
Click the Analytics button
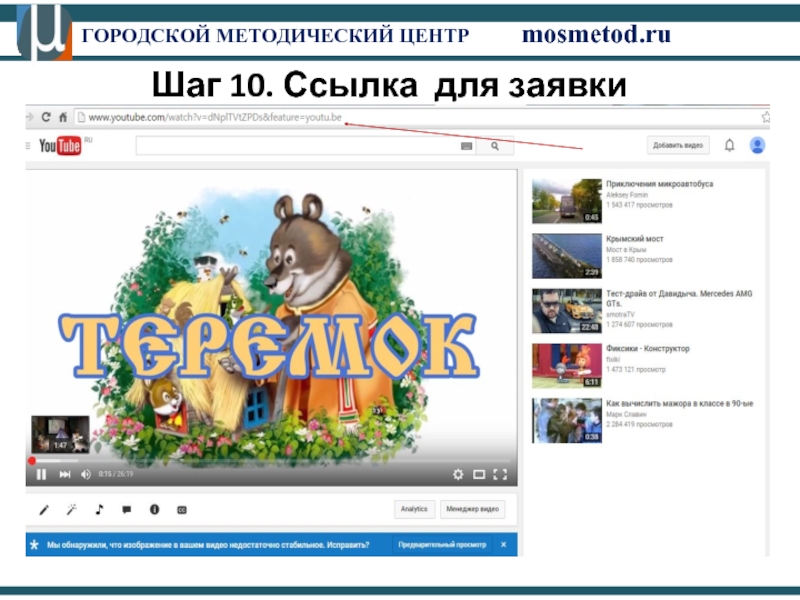[414, 509]
